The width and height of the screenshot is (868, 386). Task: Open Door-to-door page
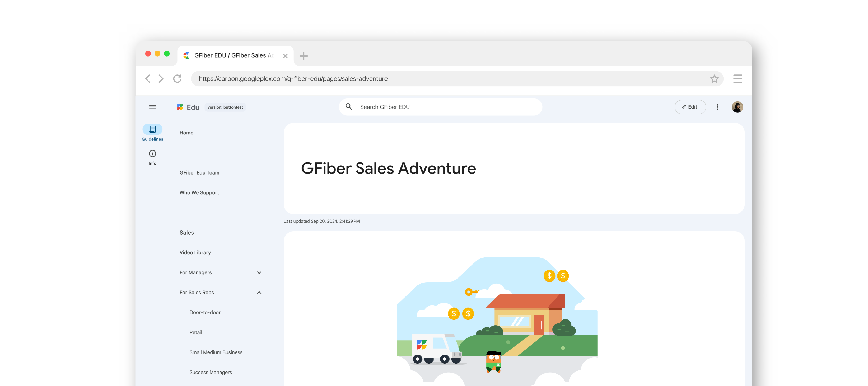click(x=205, y=312)
